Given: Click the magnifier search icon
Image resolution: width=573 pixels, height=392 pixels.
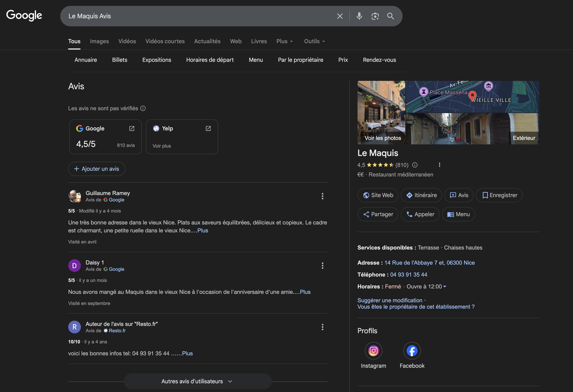Looking at the screenshot, I should point(391,16).
